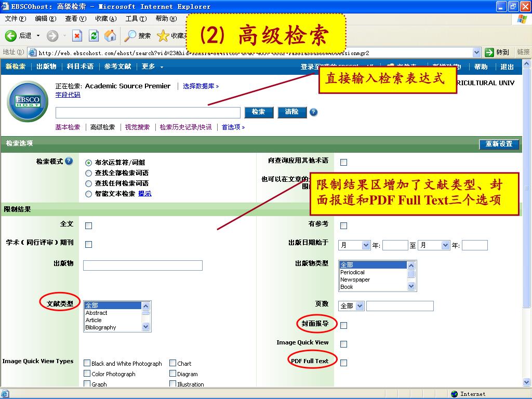Open the 工具(T) menu
532x399 pixels.
pos(136,19)
